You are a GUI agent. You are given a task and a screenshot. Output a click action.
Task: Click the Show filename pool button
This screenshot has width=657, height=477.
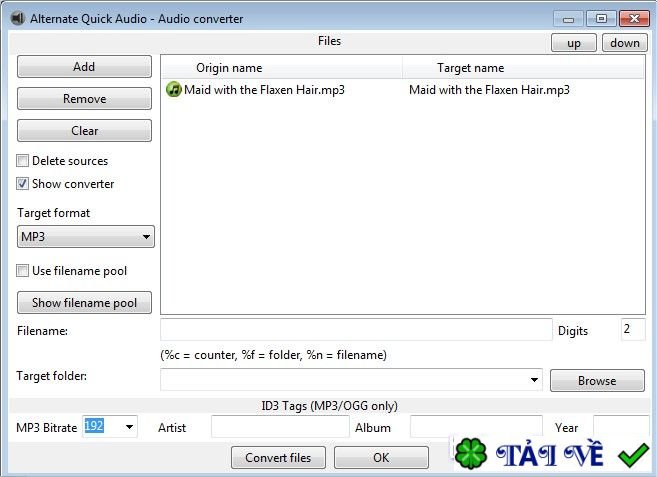pos(84,303)
